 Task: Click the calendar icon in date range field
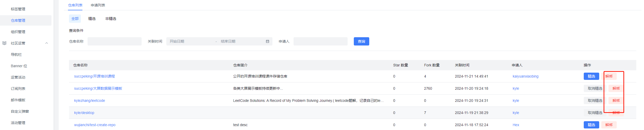click(267, 41)
